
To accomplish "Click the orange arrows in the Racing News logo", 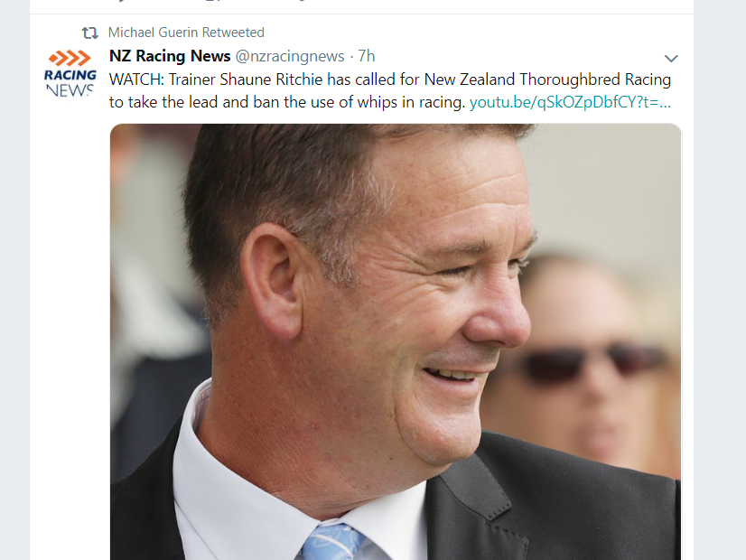I will tap(70, 58).
